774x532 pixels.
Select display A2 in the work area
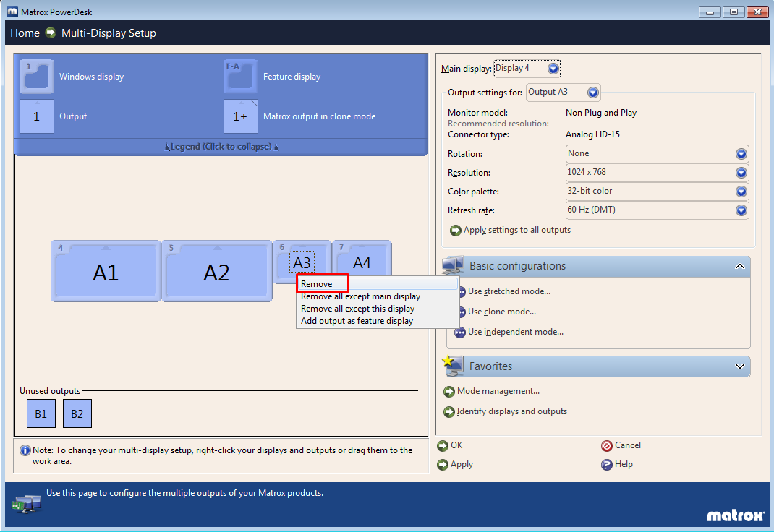pos(216,271)
